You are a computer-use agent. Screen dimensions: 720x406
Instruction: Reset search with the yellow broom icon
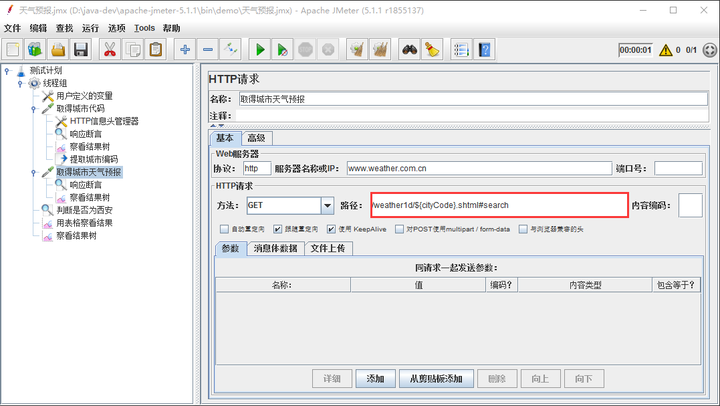432,50
